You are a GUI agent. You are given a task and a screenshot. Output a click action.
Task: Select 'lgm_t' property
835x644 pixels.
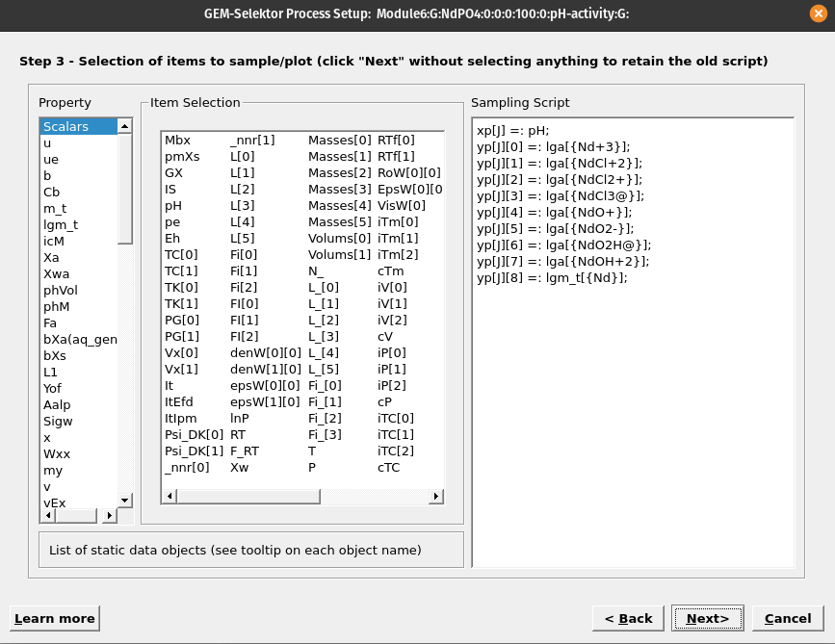point(60,225)
